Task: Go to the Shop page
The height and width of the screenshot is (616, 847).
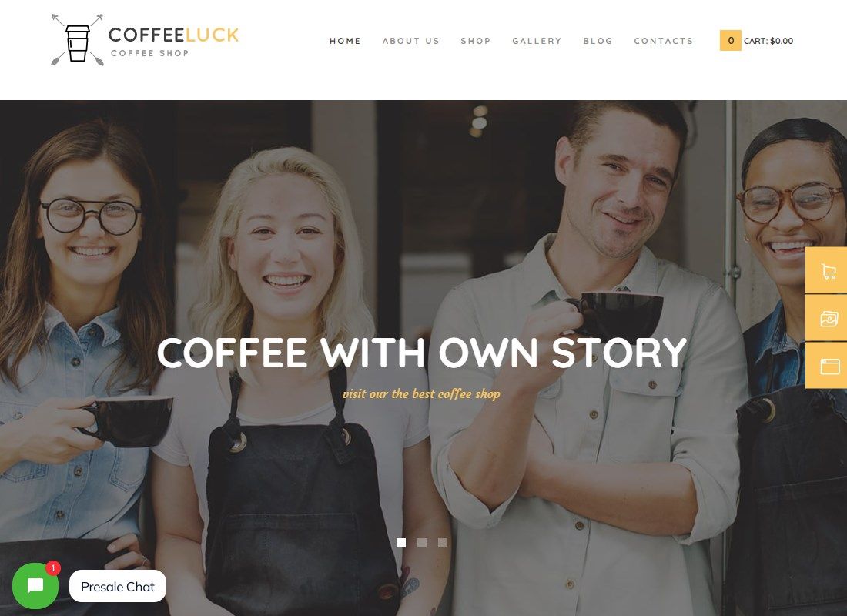Action: 476,41
